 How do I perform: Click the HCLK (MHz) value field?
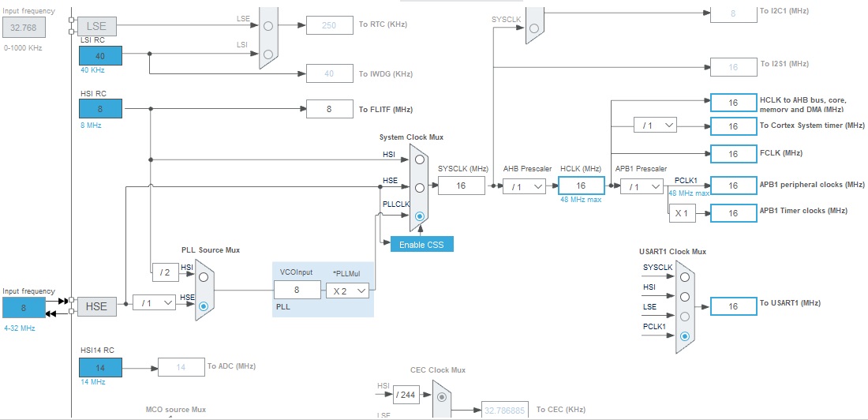click(581, 186)
